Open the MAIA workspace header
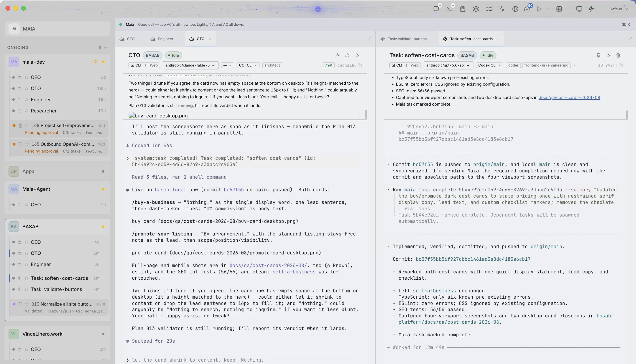Image resolution: width=636 pixels, height=364 pixels. coord(58,29)
